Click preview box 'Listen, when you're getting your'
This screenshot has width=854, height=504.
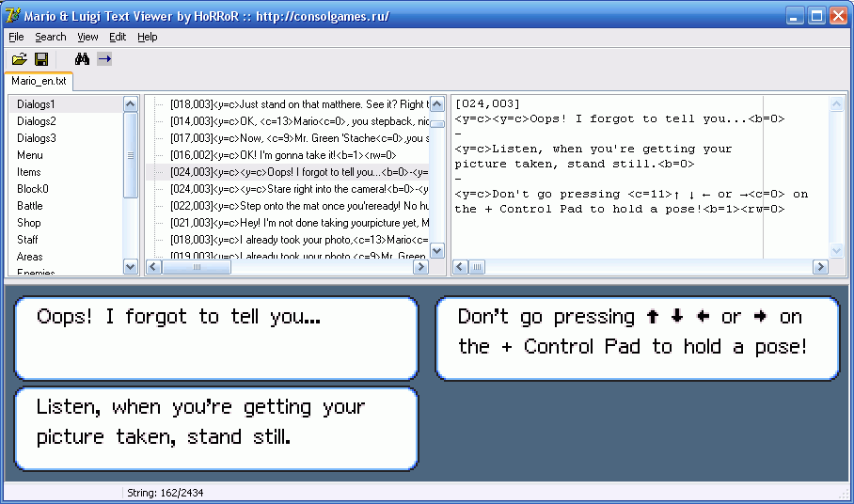pyautogui.click(x=216, y=429)
